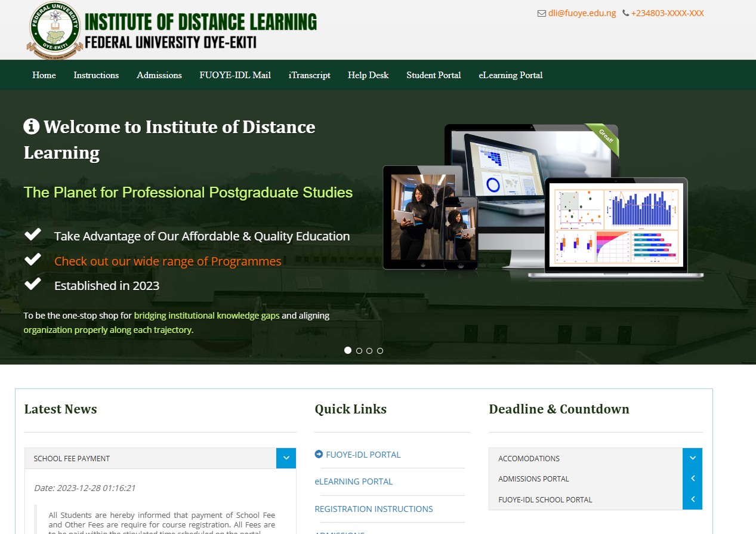Click the checkmark beside Established in 2023
Screen dimensions: 756x534
(x=33, y=284)
